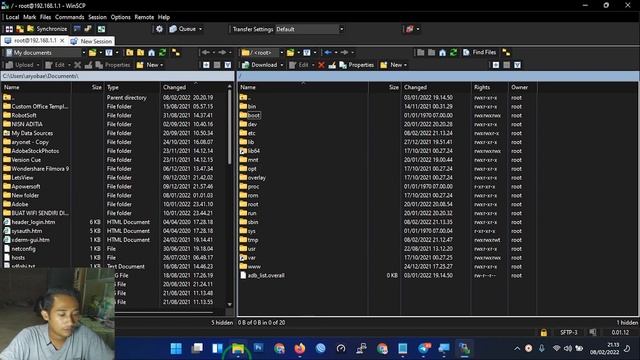Expand the local New dropdown arrow
The height and width of the screenshot is (360, 640).
coord(162,65)
